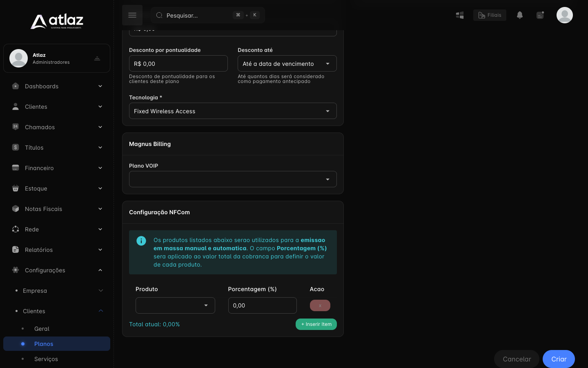
Task: Click the Atlaz logo
Action: coord(57,22)
